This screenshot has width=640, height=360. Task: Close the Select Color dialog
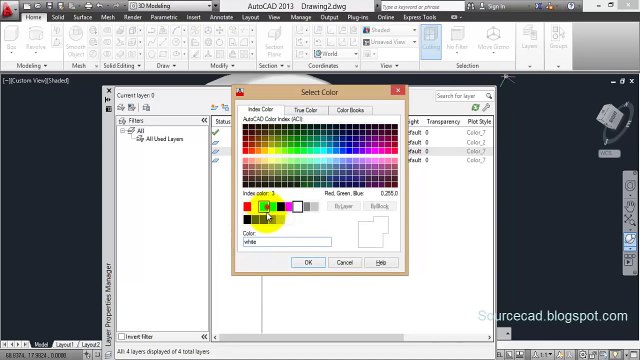tap(398, 90)
